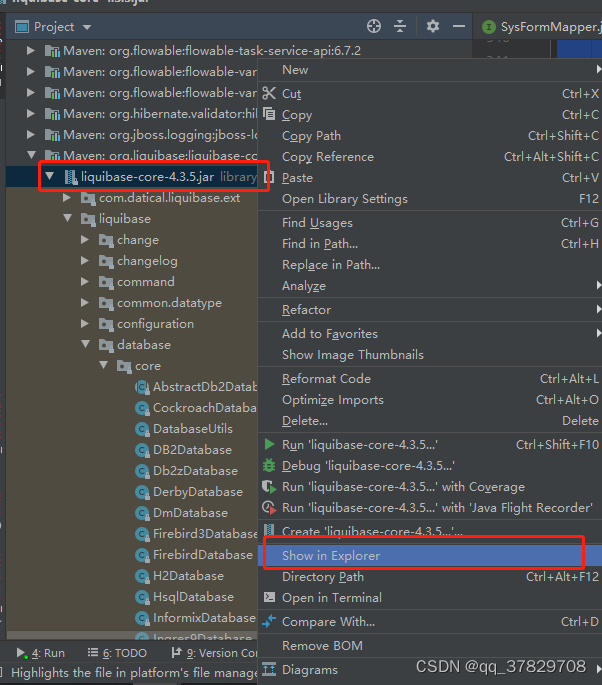The height and width of the screenshot is (685, 602).
Task: Select Remove BOM menu entry
Action: click(430, 645)
